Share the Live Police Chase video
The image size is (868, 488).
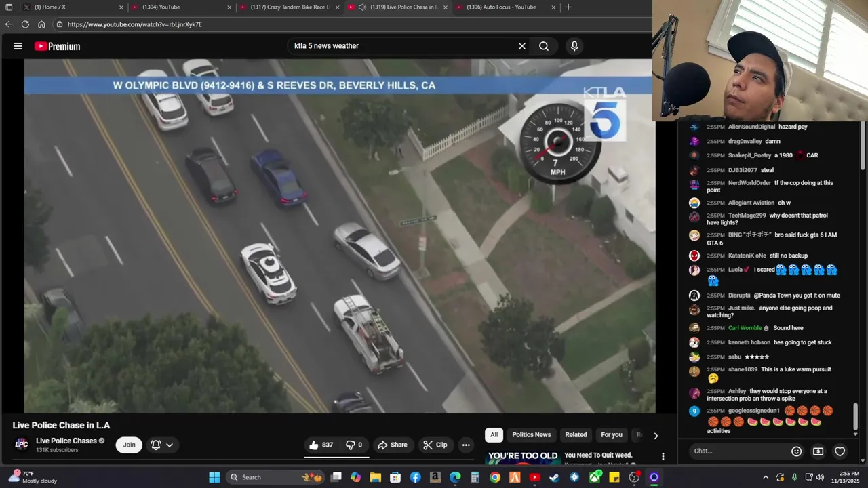[393, 445]
